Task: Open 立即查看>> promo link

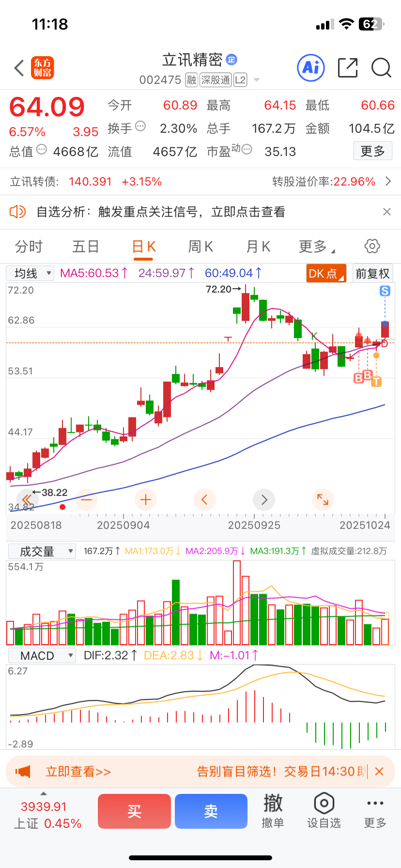Action: pyautogui.click(x=78, y=772)
